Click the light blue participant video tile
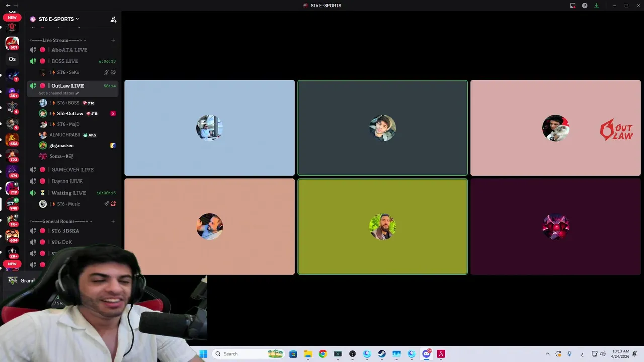644x362 pixels. click(209, 128)
